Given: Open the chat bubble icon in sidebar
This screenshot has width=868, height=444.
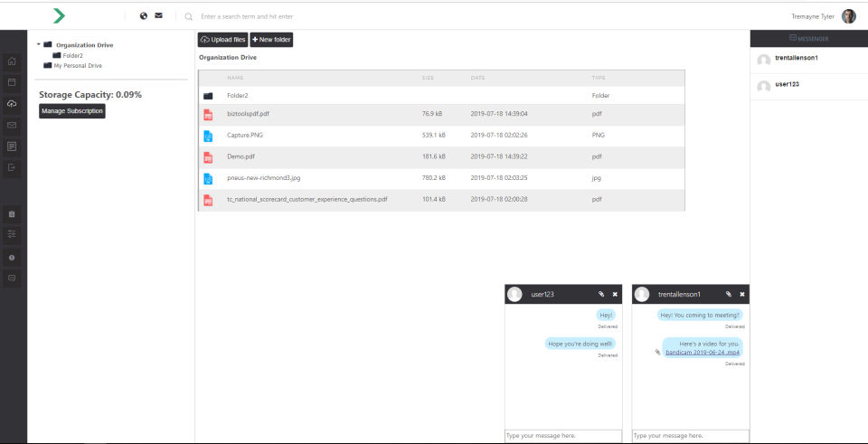Looking at the screenshot, I should point(12,278).
